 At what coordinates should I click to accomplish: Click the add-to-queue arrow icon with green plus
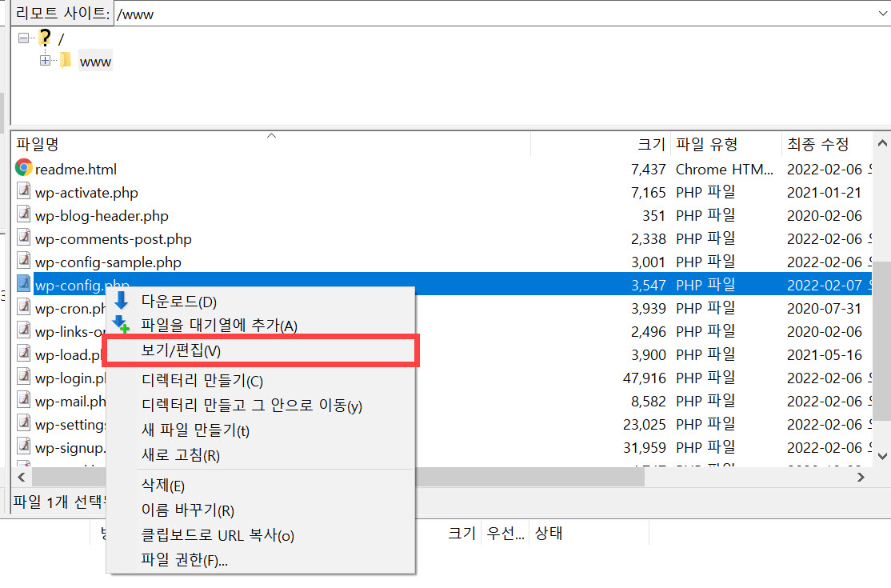121,324
